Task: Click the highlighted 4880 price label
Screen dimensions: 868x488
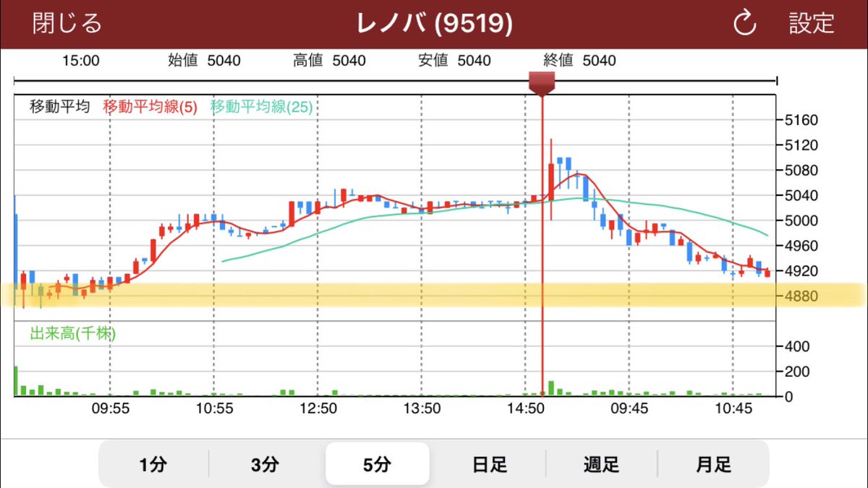Action: [801, 296]
